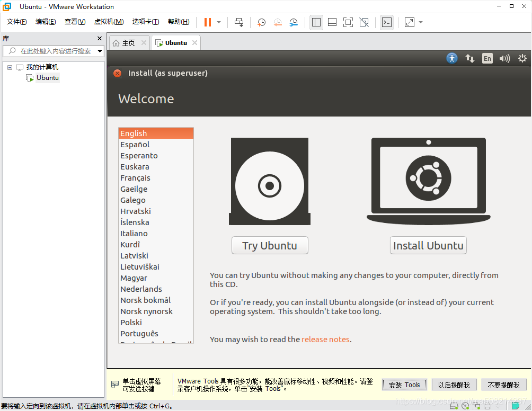Click the 安装 Tools button
This screenshot has width=532, height=411.
point(404,385)
